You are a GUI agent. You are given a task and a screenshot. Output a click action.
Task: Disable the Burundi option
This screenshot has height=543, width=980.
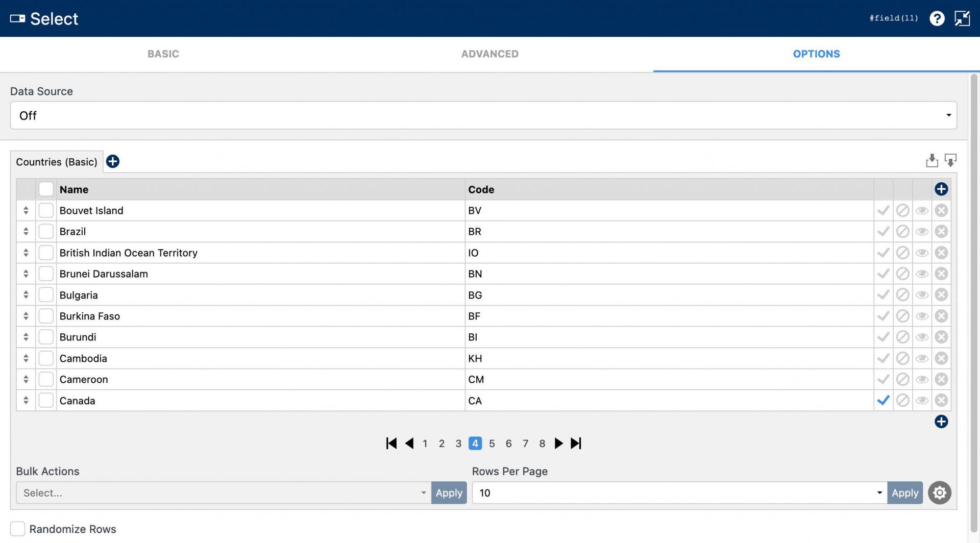click(x=902, y=337)
